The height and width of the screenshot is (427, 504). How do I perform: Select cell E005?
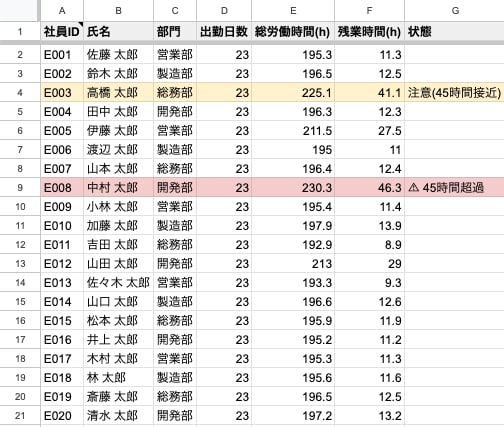coord(62,130)
